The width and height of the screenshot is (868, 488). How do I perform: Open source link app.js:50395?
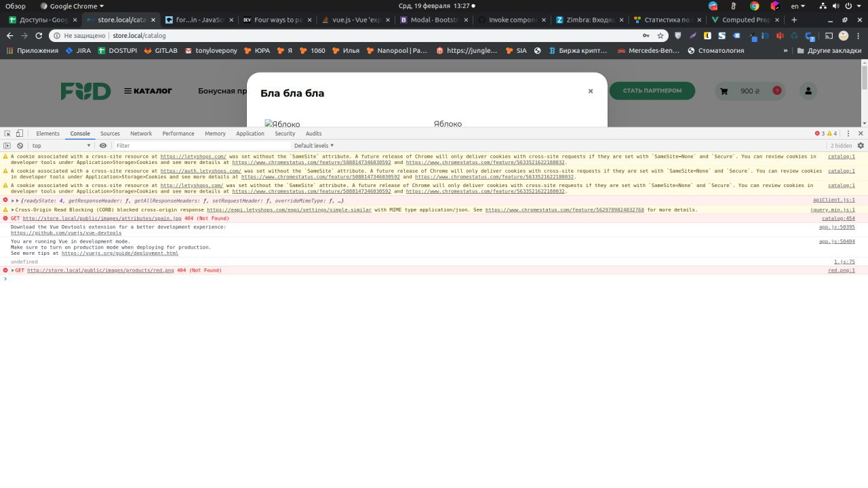(x=837, y=227)
